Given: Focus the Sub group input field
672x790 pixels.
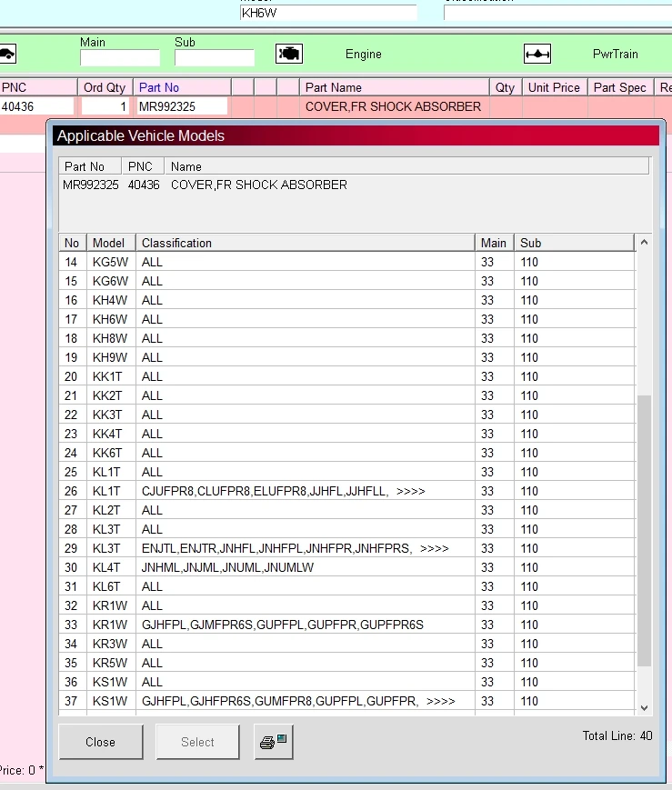Looking at the screenshot, I should (x=215, y=57).
